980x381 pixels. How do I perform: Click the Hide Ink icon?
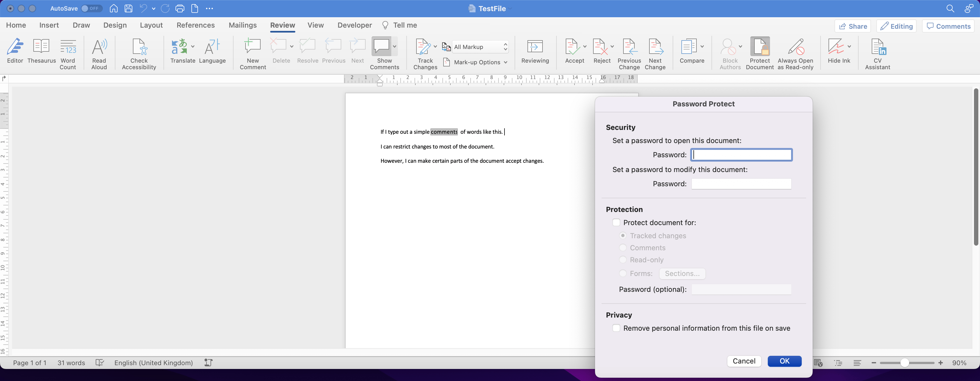836,46
